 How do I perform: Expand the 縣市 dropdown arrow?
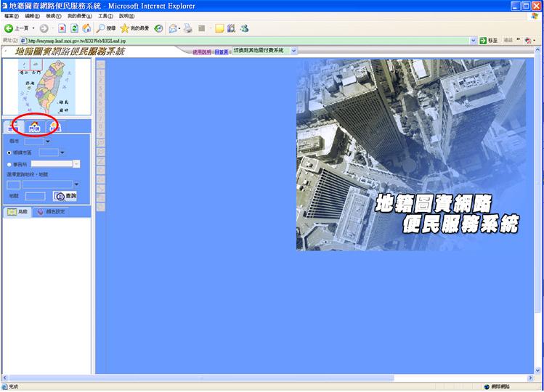[48, 142]
